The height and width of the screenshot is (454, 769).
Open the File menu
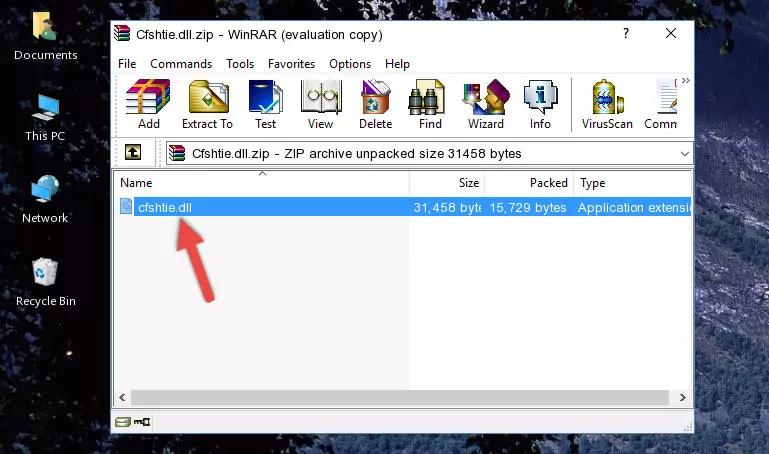127,64
